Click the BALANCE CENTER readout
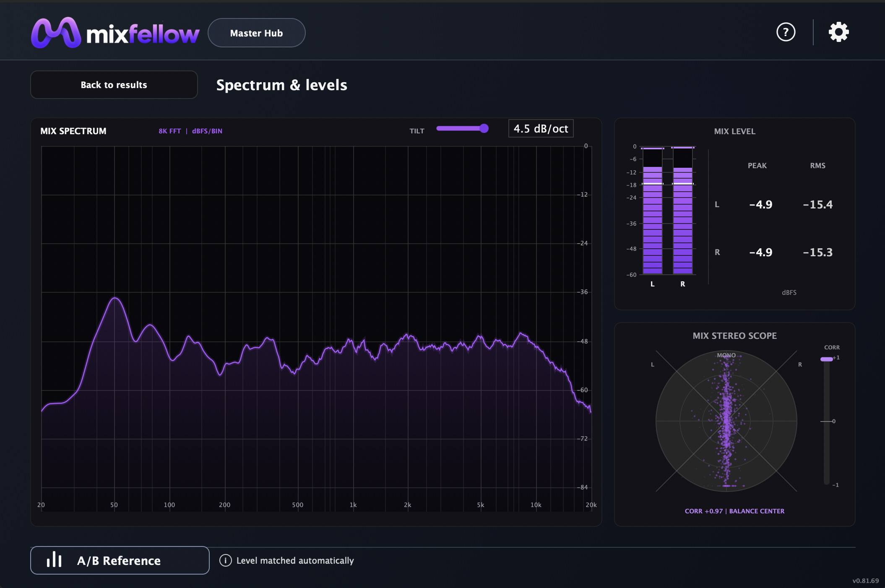 757,511
